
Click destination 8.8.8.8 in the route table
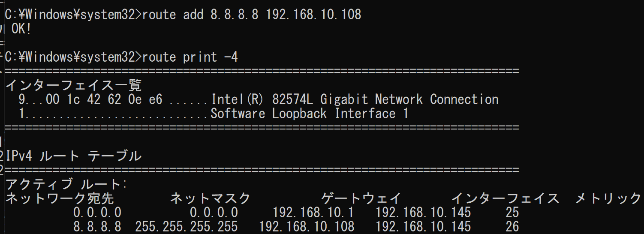97,226
